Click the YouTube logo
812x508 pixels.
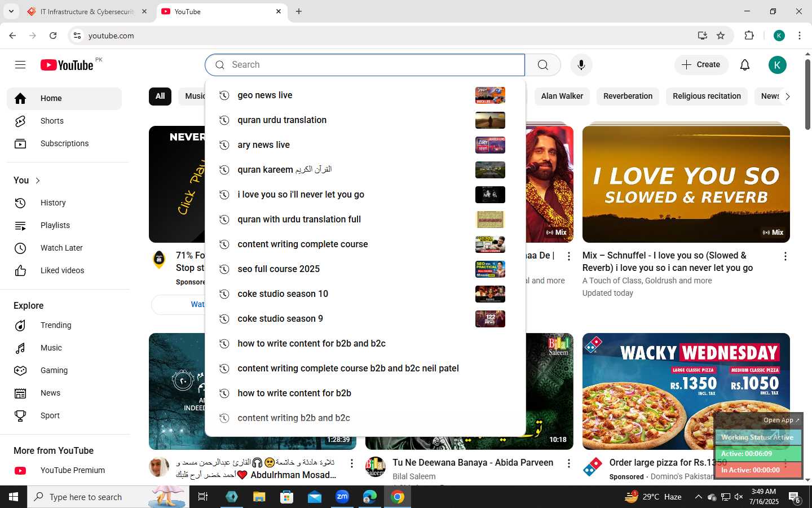point(67,65)
